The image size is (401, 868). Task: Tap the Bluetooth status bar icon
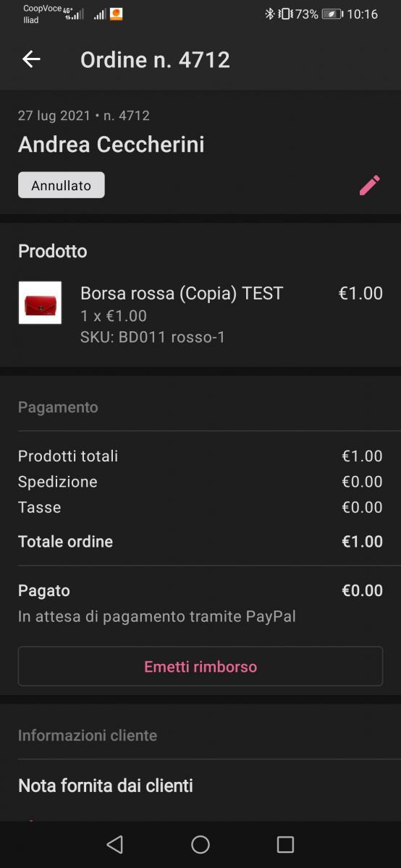[269, 14]
